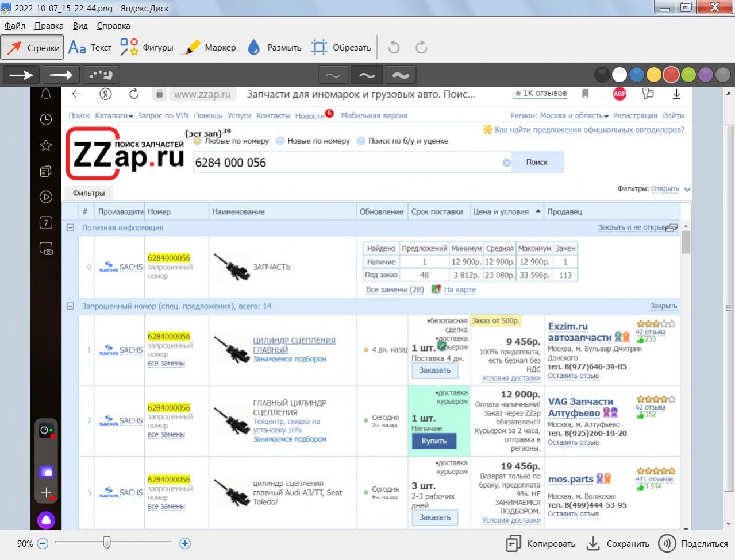
Task: Collapse the Запрошенный номер section
Action: pyautogui.click(x=70, y=306)
